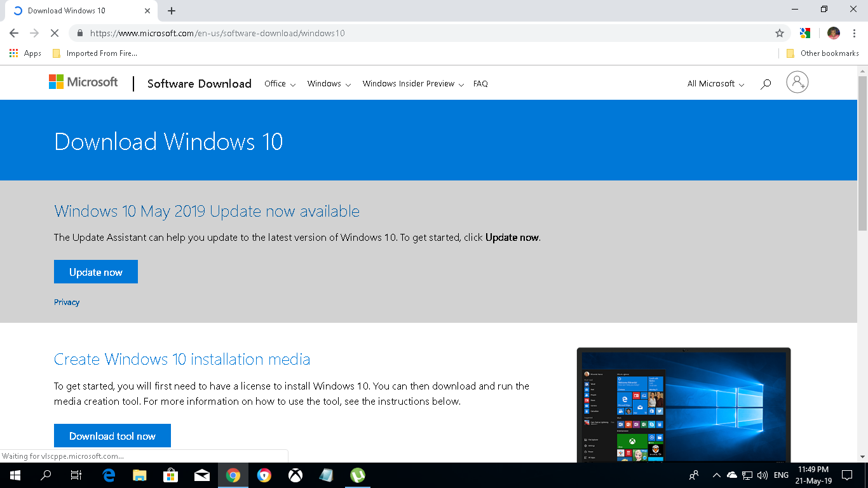Image resolution: width=868 pixels, height=488 pixels.
Task: Open the Other bookmarks folder
Action: 822,53
